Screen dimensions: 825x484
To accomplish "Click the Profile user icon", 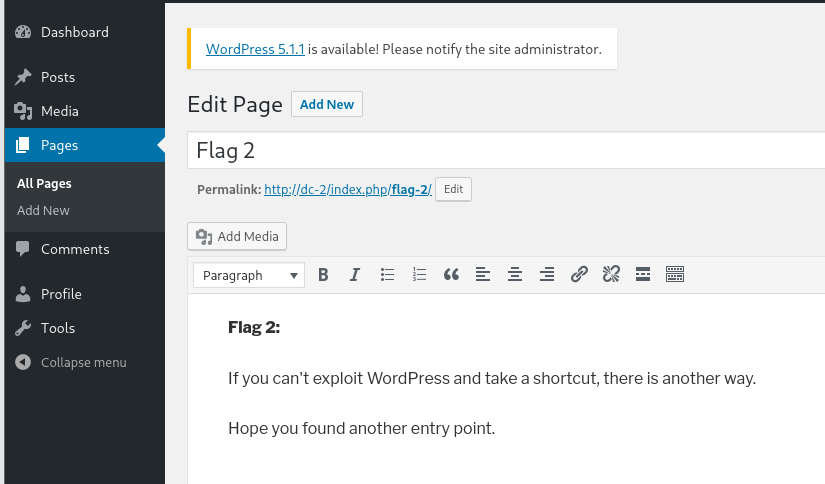I will coord(23,294).
